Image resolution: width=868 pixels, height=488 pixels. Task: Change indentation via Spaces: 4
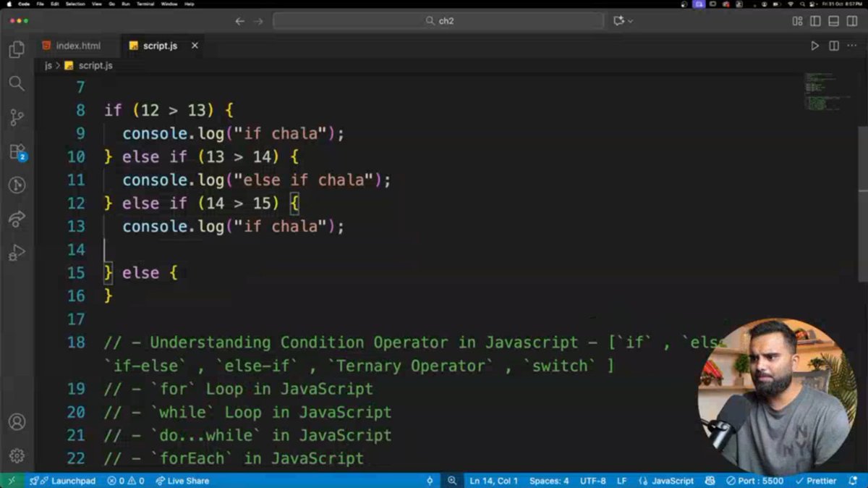click(x=549, y=481)
